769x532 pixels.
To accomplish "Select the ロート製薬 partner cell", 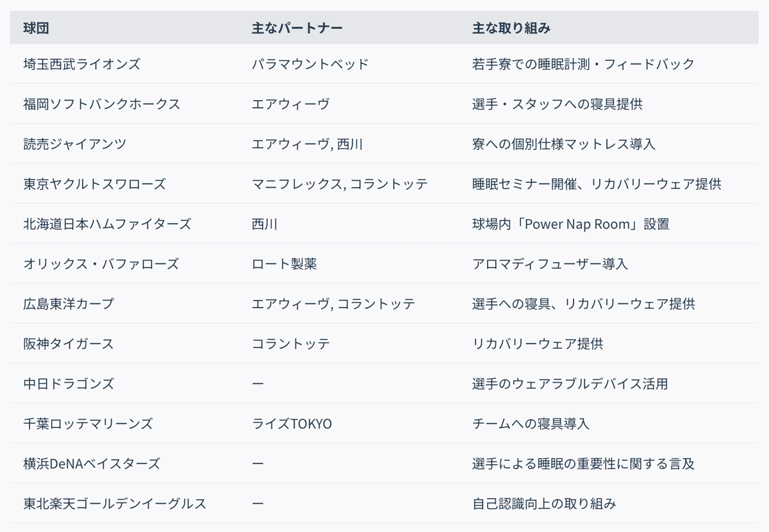I will tap(284, 263).
